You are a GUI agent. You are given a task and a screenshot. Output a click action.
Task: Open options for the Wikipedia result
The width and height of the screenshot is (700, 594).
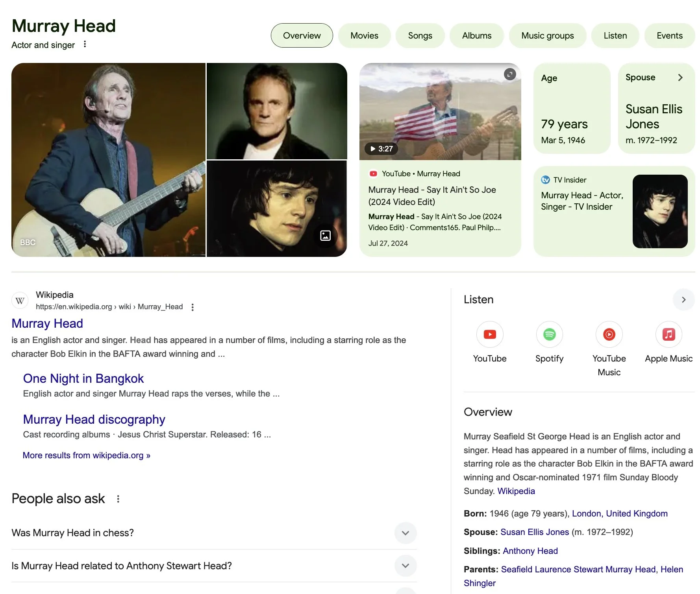[x=193, y=307]
